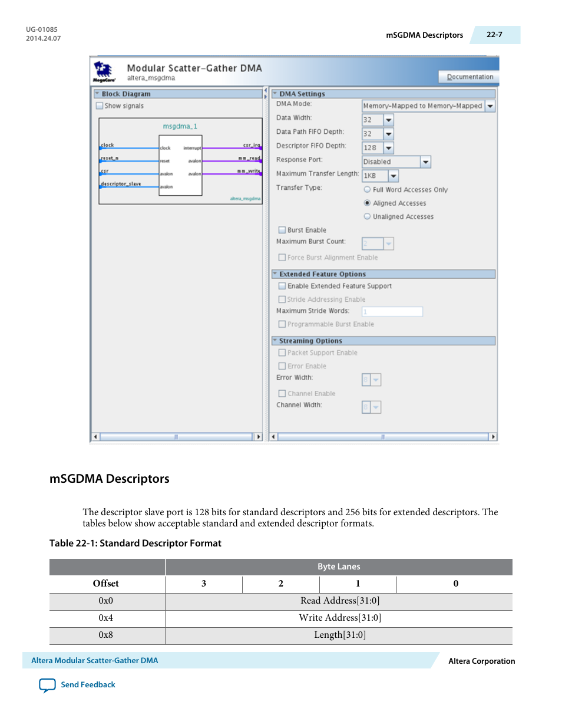Click the mm_write port label
Viewport: 562px width, 728px height.
[x=249, y=171]
